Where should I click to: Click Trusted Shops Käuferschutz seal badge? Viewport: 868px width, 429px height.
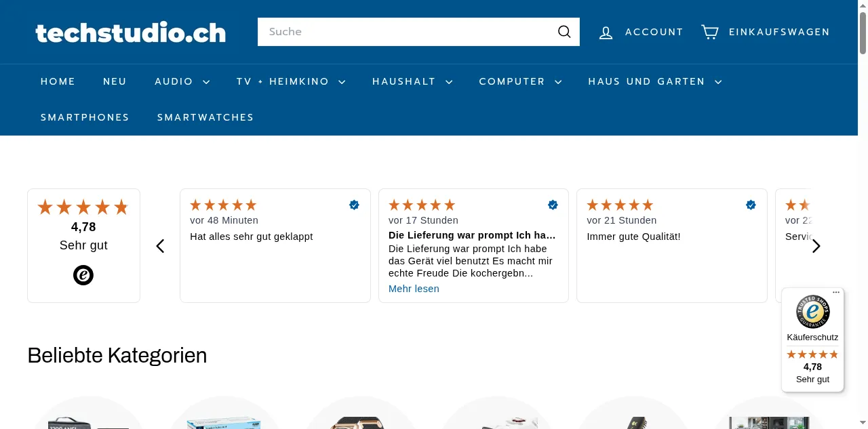point(812,312)
